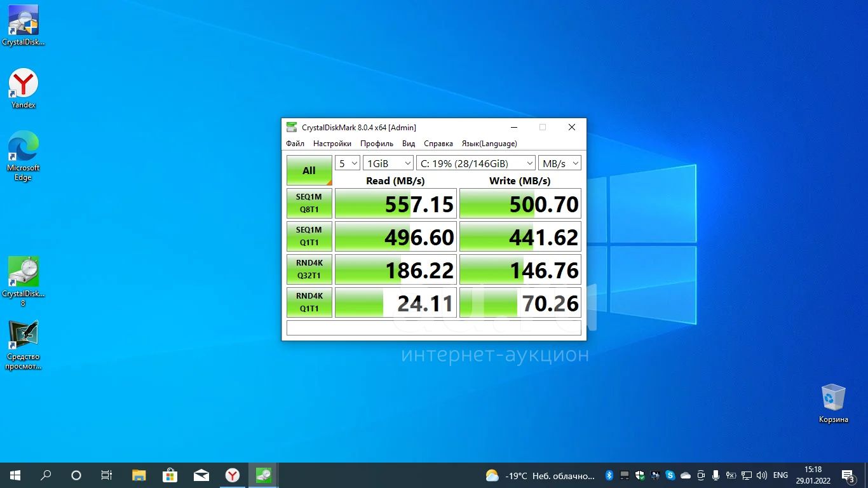Click the 496.60 read result
Screen dimensions: 868x488
[x=396, y=236]
